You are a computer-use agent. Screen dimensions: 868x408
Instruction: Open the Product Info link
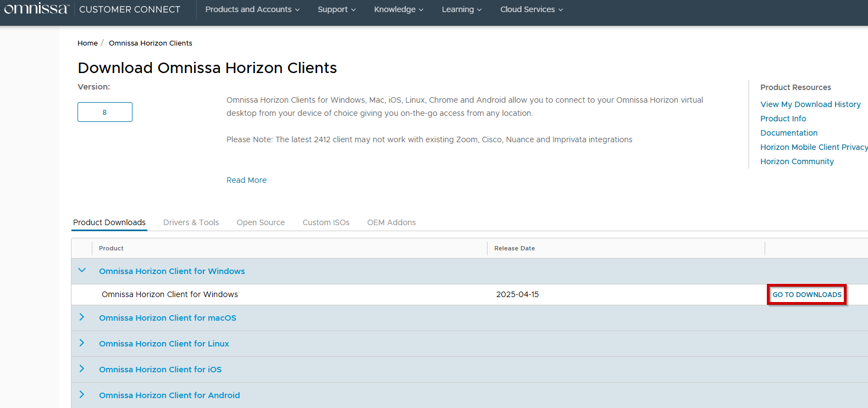pos(783,119)
